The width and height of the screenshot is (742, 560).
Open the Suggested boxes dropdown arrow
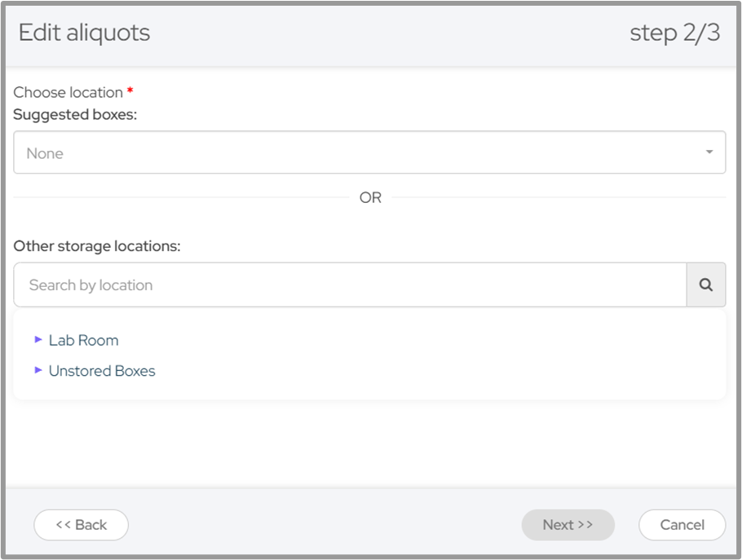[709, 152]
